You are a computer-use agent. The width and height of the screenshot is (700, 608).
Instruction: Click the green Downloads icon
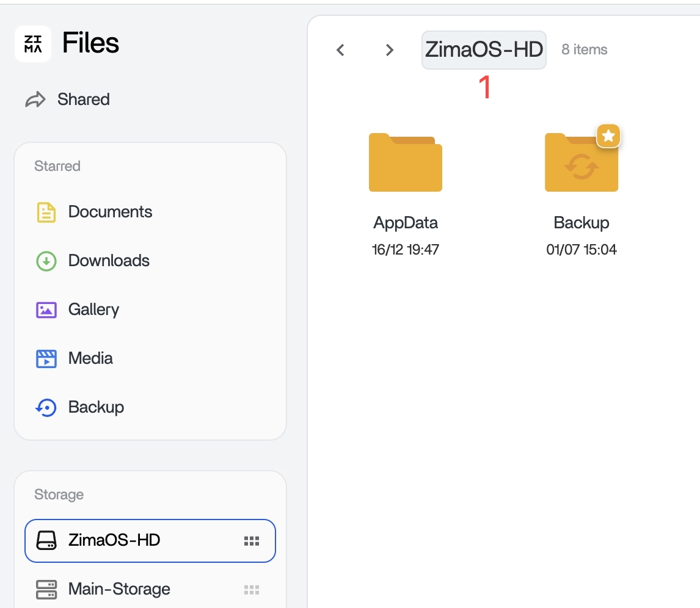click(x=46, y=261)
